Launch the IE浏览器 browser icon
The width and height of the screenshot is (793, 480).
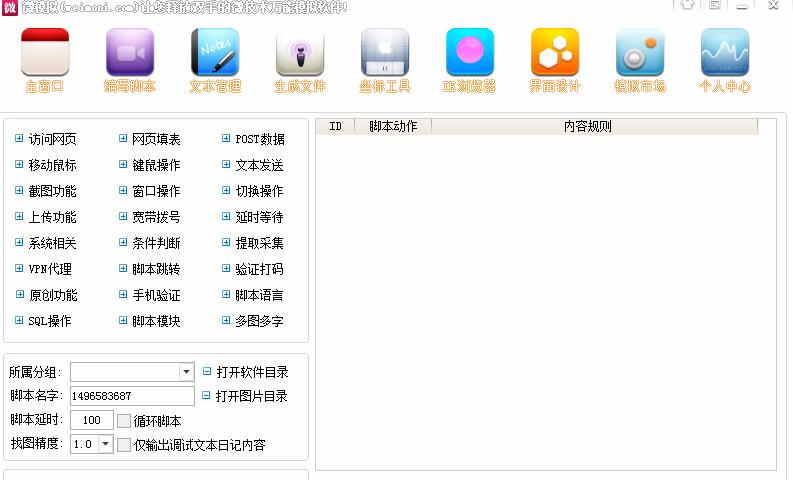(470, 52)
